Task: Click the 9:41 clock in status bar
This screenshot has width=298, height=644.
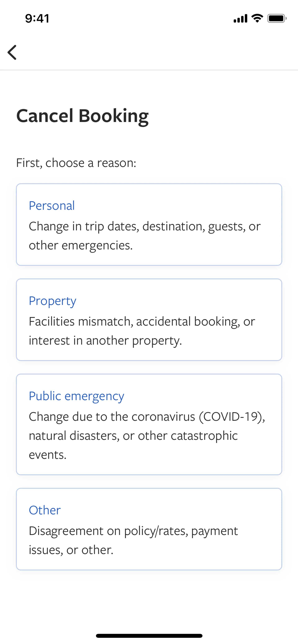Action: (37, 18)
